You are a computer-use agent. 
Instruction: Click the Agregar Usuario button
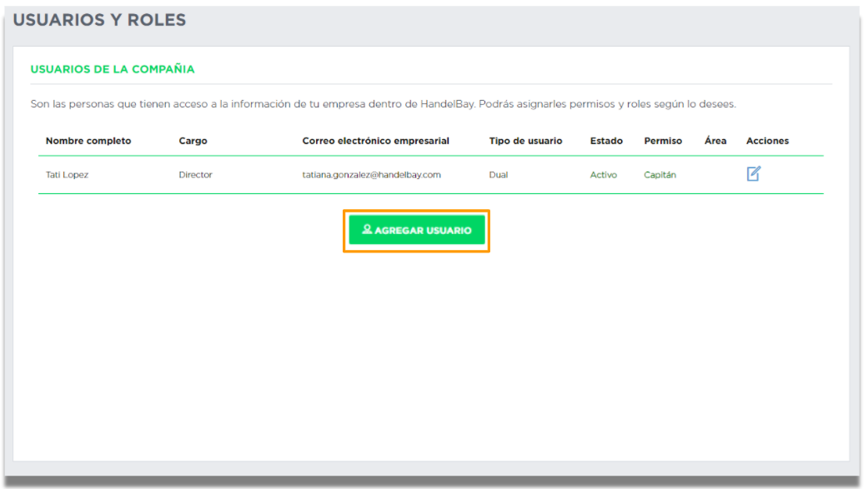[417, 230]
